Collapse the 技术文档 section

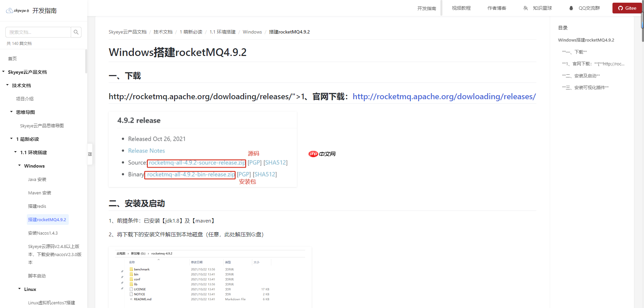(7, 85)
